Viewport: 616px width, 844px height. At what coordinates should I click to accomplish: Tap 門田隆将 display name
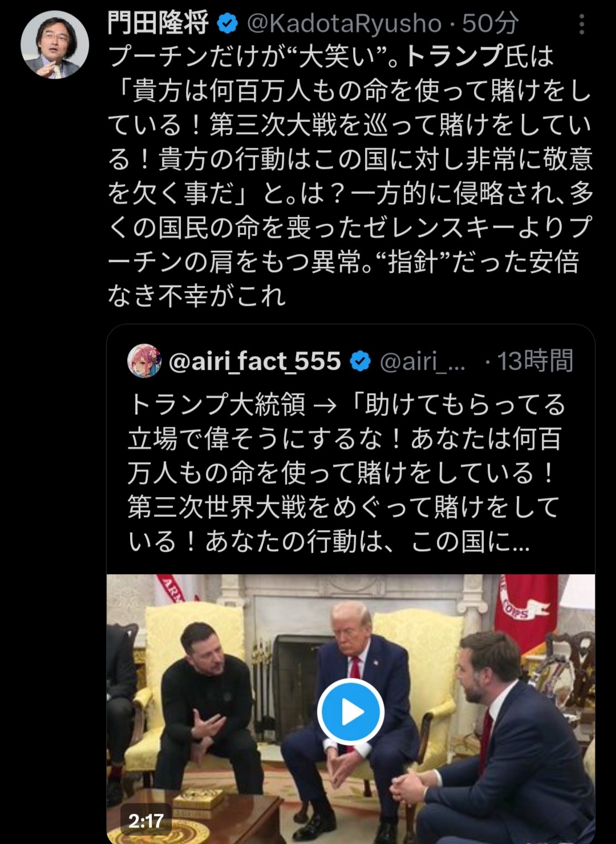coord(159,24)
